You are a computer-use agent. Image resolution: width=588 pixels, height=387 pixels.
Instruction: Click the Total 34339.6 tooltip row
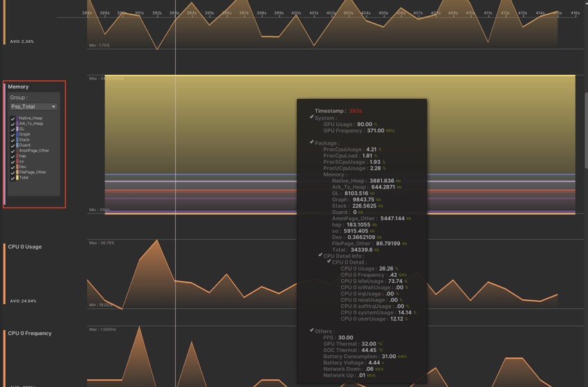click(356, 250)
